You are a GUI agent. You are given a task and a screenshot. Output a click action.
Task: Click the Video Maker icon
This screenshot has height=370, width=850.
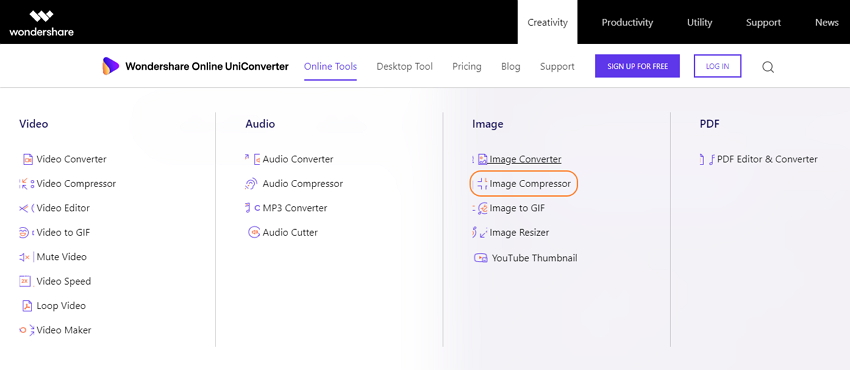[x=27, y=330]
